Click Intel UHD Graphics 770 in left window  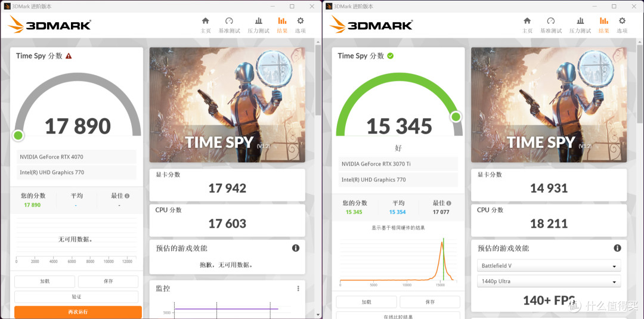pos(77,172)
